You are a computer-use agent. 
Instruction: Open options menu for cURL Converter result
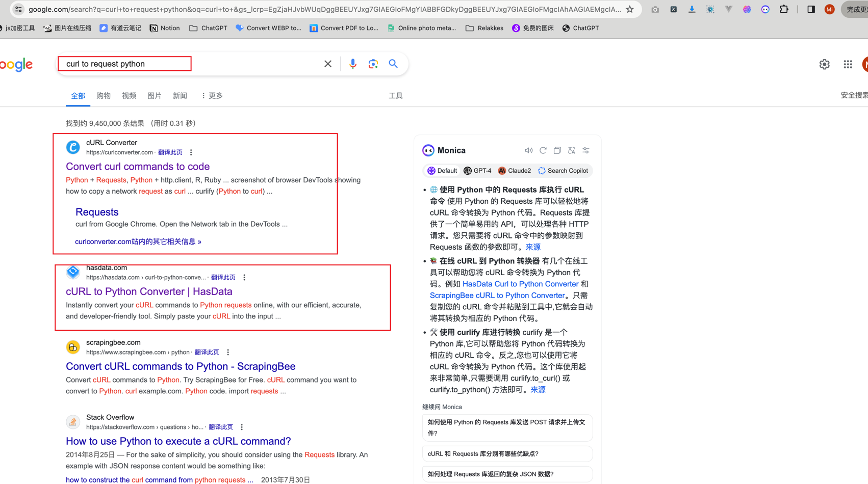tap(191, 152)
